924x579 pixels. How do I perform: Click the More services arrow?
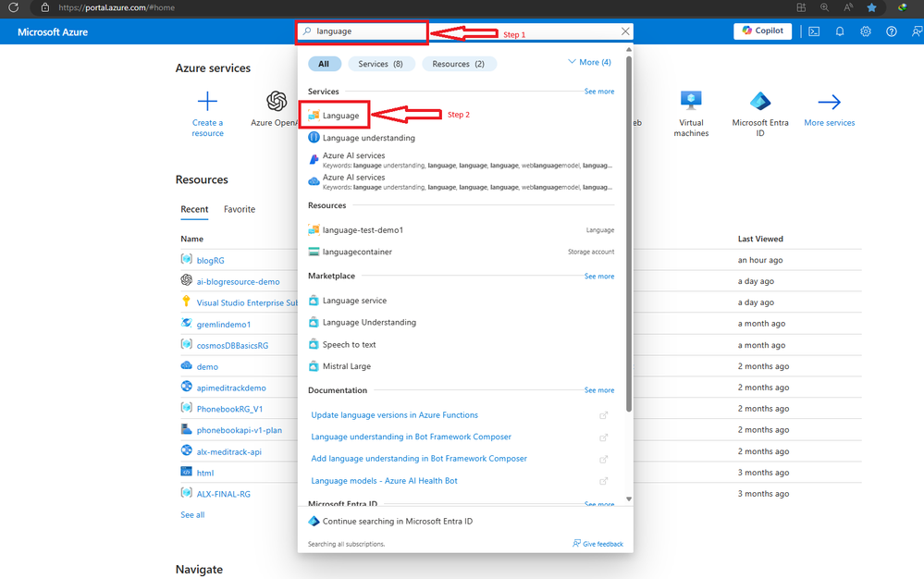coord(829,102)
